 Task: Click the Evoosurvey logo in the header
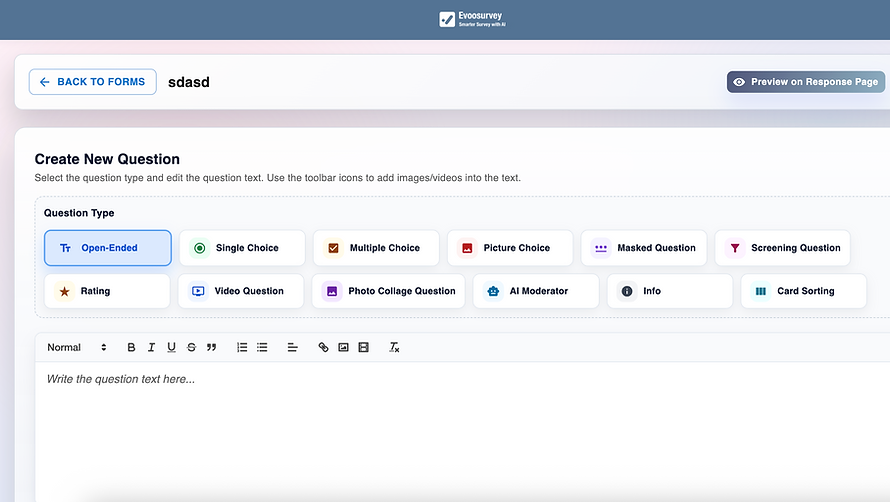[472, 19]
